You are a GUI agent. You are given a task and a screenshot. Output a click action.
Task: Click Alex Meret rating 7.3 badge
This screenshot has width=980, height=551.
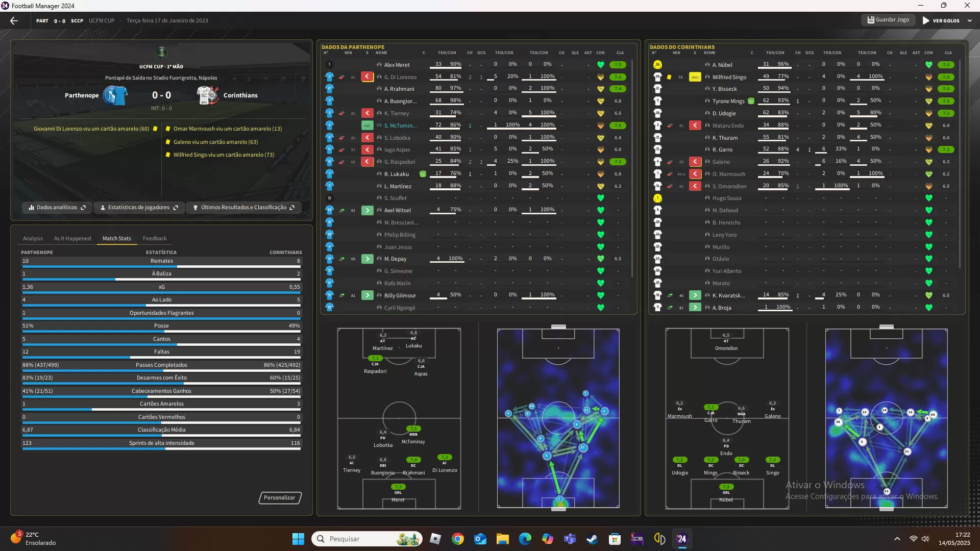(x=618, y=65)
